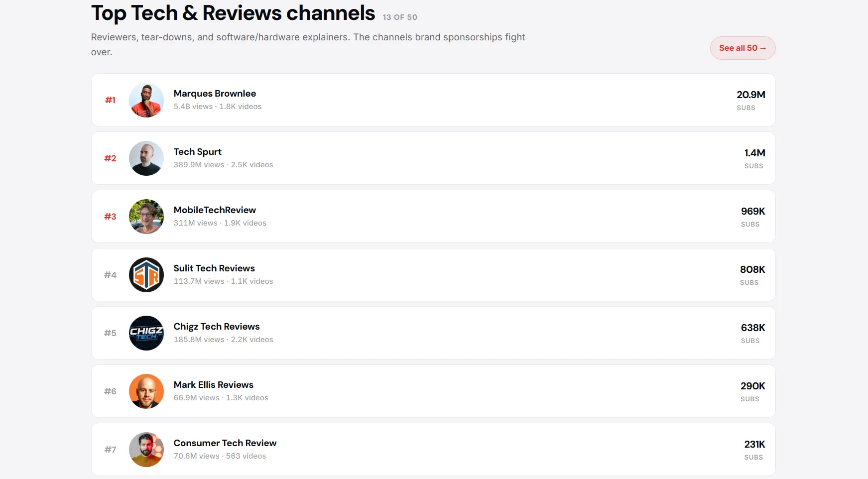Click the #1 rank label
The width and height of the screenshot is (868, 479).
(x=110, y=100)
